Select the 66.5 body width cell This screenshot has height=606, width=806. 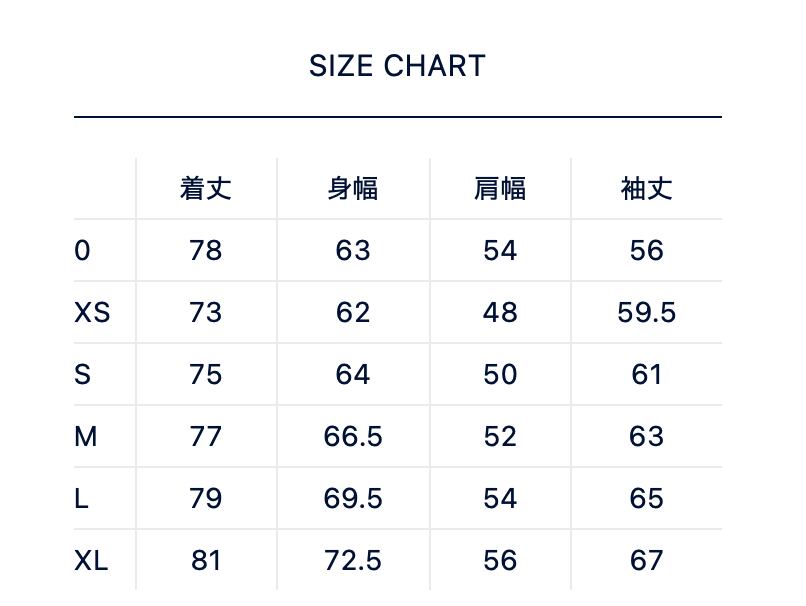point(353,437)
